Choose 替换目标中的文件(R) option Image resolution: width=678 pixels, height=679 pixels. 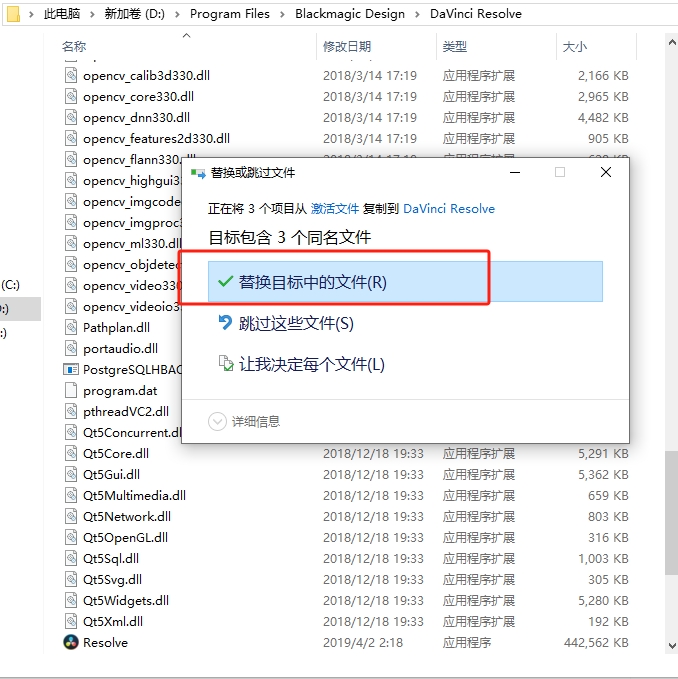click(312, 282)
